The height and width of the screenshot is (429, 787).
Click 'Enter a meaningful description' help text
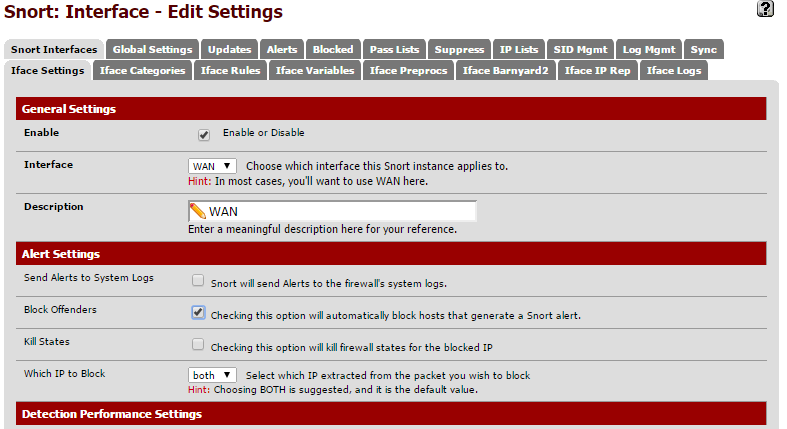tap(322, 229)
